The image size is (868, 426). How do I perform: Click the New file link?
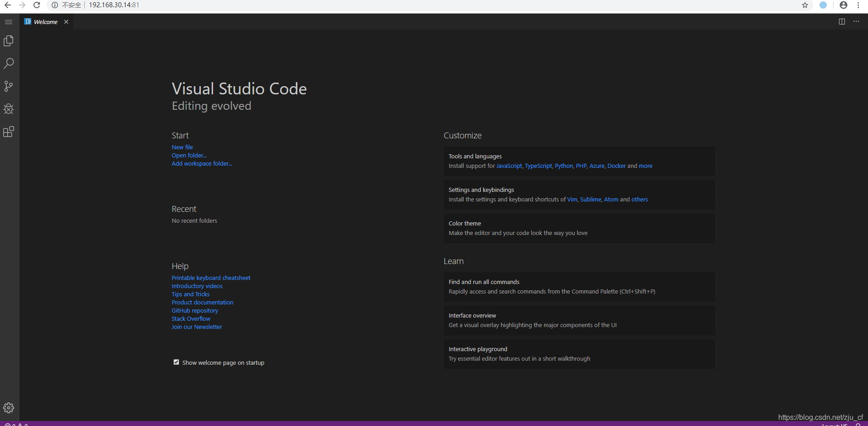click(x=182, y=147)
